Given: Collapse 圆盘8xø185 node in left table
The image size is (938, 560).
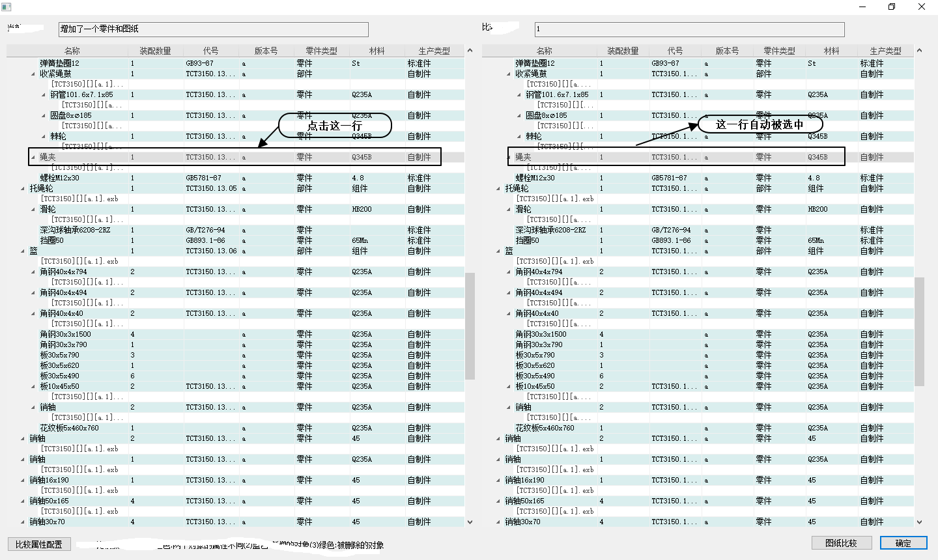Looking at the screenshot, I should [x=44, y=116].
